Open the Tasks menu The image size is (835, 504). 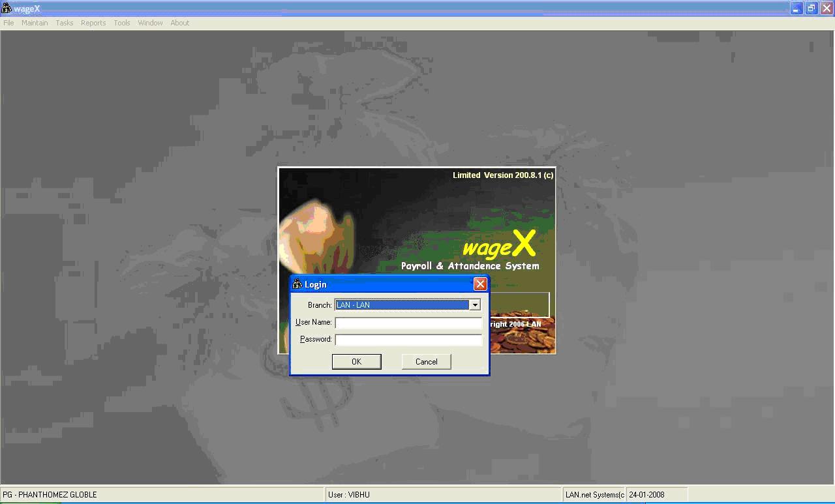(x=65, y=23)
